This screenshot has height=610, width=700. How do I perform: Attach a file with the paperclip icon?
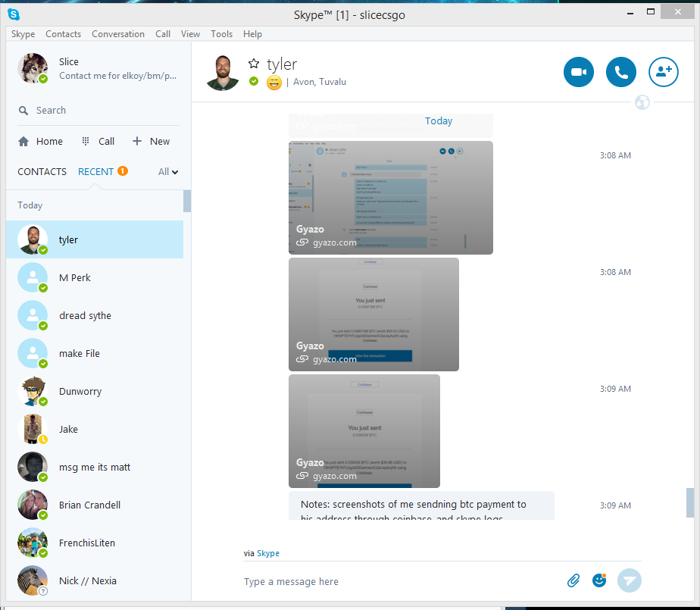[x=573, y=580]
